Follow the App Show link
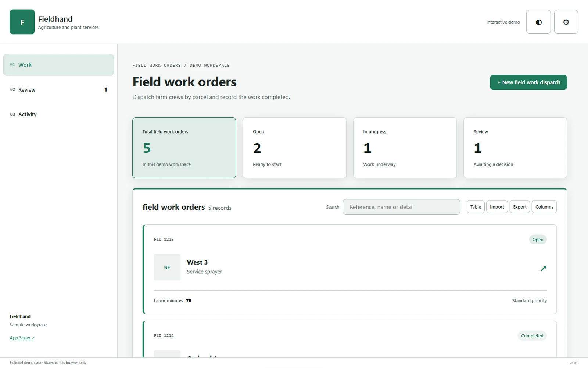This screenshot has width=588, height=368. tap(22, 338)
